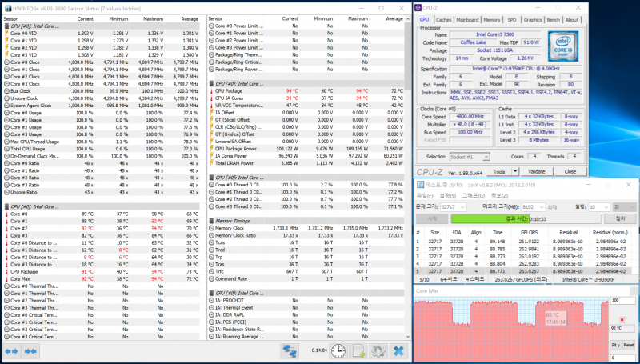Open LinX 정보(Z) menu
This screenshot has width=640, height=364.
499,196
